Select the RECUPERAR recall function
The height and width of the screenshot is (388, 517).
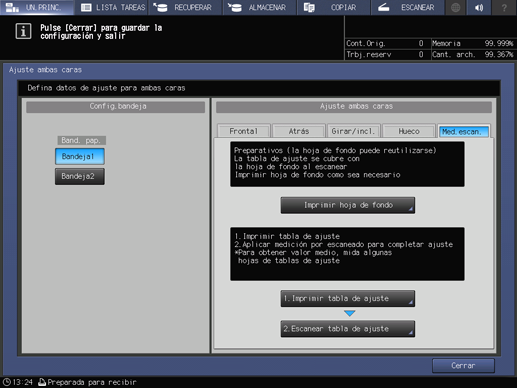(185, 7)
